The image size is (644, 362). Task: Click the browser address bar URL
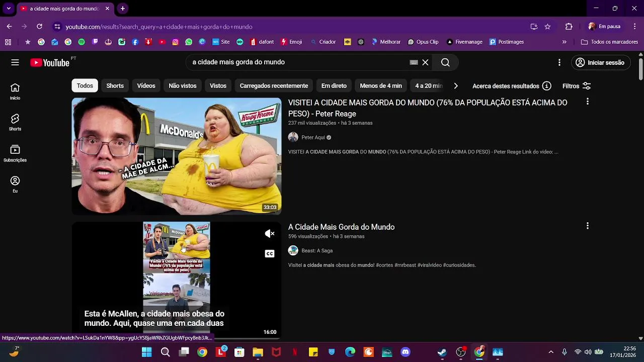(x=159, y=27)
